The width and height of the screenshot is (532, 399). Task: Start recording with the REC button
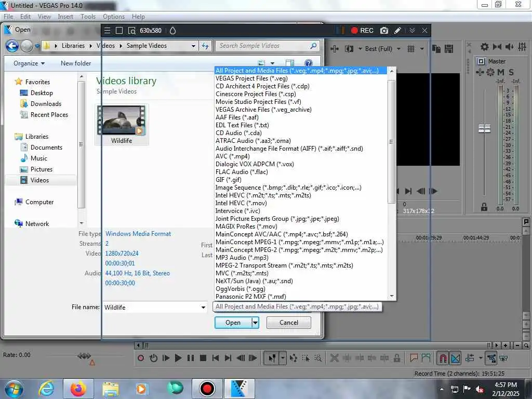pyautogui.click(x=362, y=31)
